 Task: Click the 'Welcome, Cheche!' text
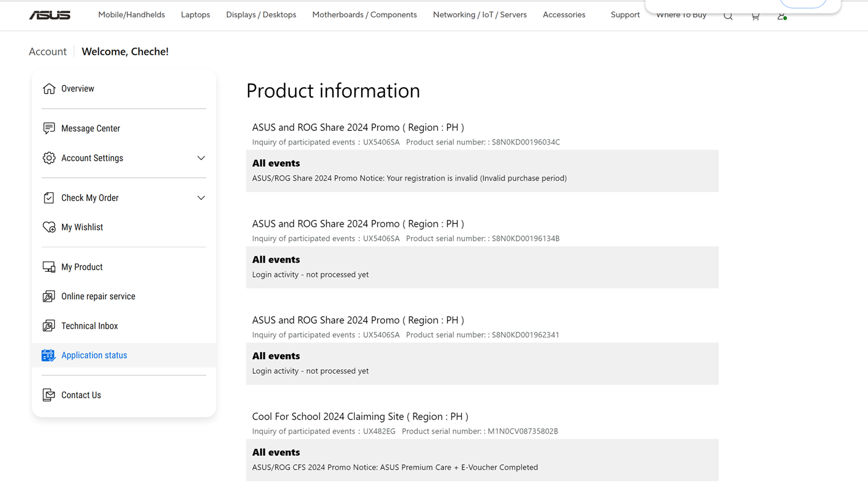[x=125, y=51]
